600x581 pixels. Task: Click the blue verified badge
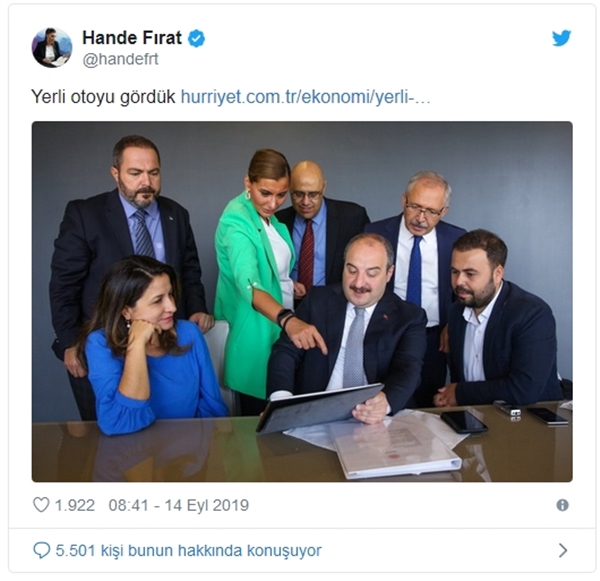196,38
